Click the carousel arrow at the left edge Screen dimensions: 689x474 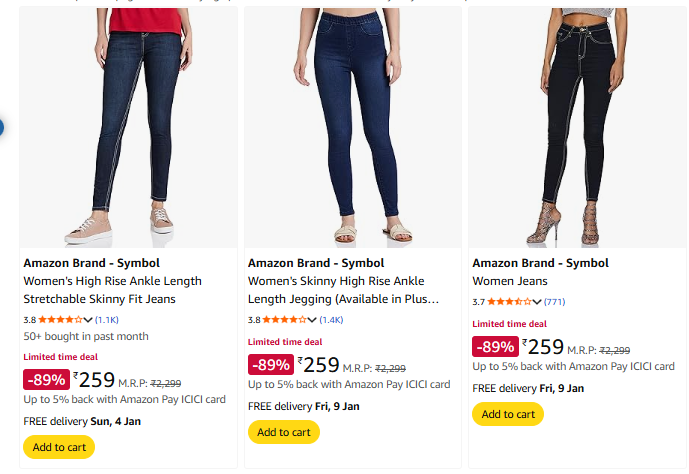pyautogui.click(x=2, y=127)
